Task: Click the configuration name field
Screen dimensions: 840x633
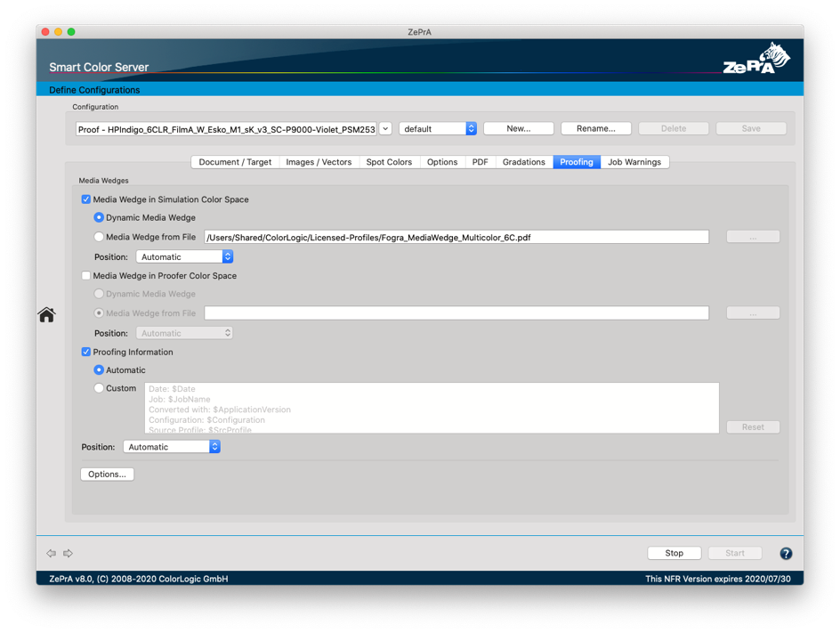Action: (x=226, y=129)
